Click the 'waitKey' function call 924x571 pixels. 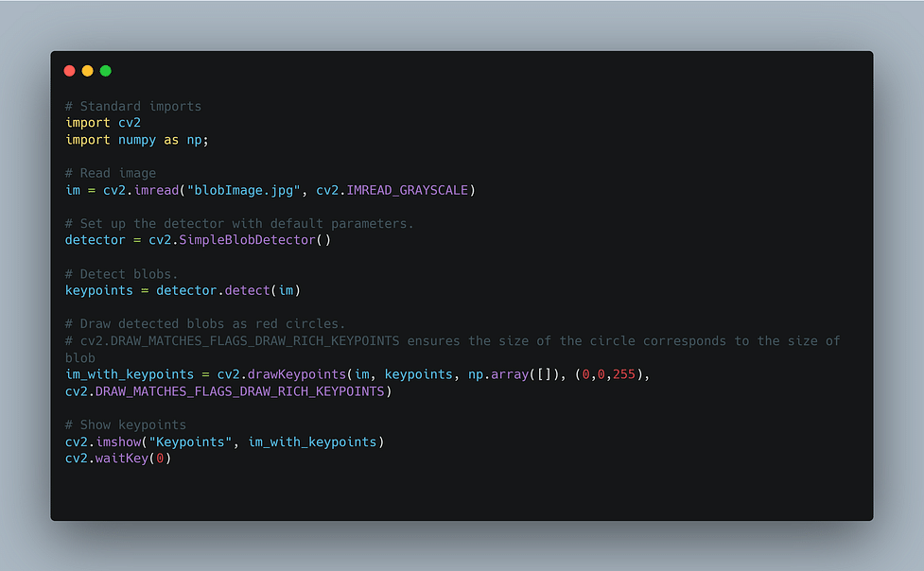(x=122, y=459)
